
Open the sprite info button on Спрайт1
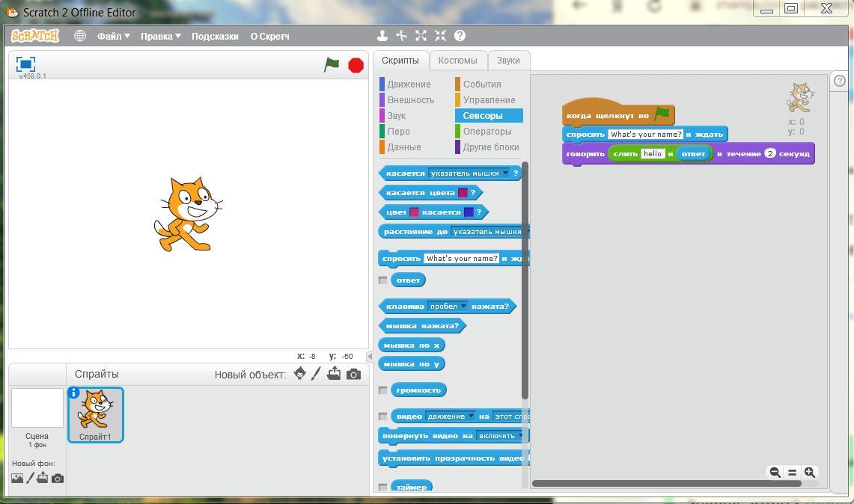[73, 393]
